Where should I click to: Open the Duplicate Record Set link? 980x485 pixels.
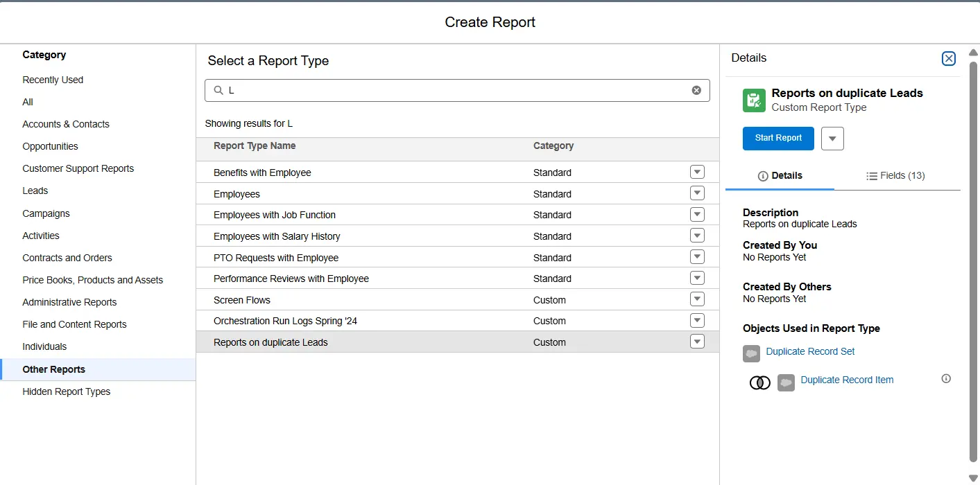click(809, 352)
